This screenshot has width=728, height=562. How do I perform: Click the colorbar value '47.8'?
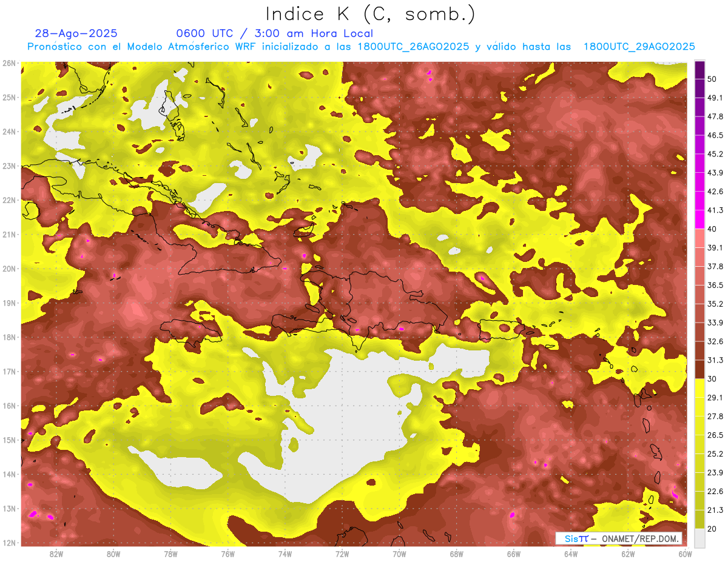[715, 116]
